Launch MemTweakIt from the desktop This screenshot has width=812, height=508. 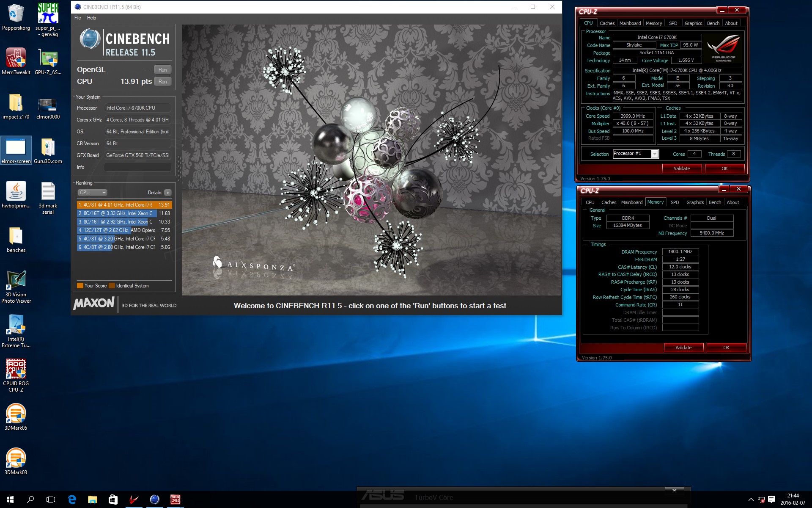click(16, 61)
